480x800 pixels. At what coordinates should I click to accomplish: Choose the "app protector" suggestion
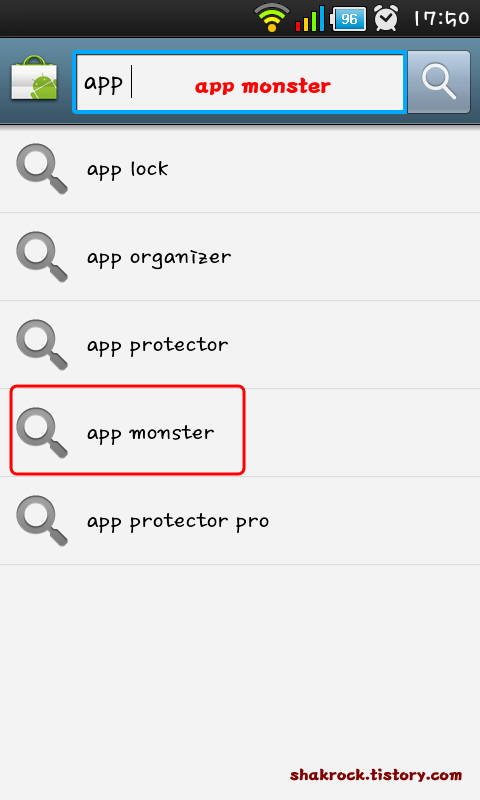click(x=240, y=345)
